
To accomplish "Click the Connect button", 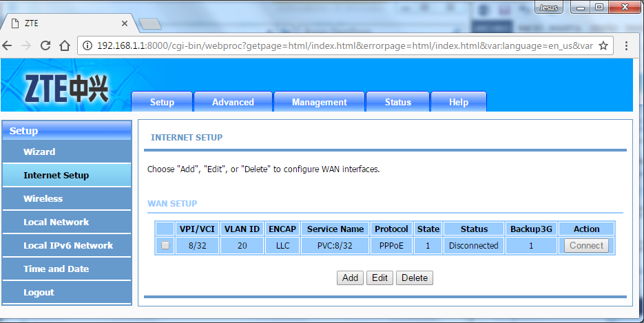I will 586,245.
